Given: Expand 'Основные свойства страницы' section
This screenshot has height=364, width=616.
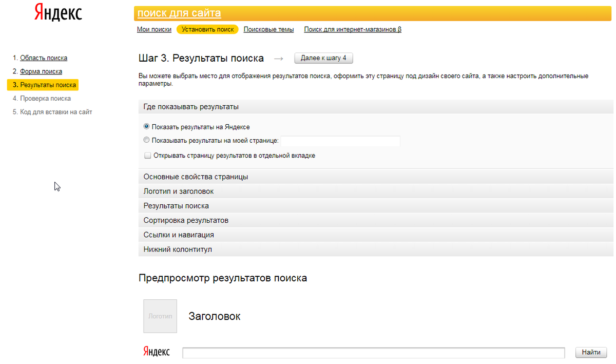Looking at the screenshot, I should [x=376, y=177].
